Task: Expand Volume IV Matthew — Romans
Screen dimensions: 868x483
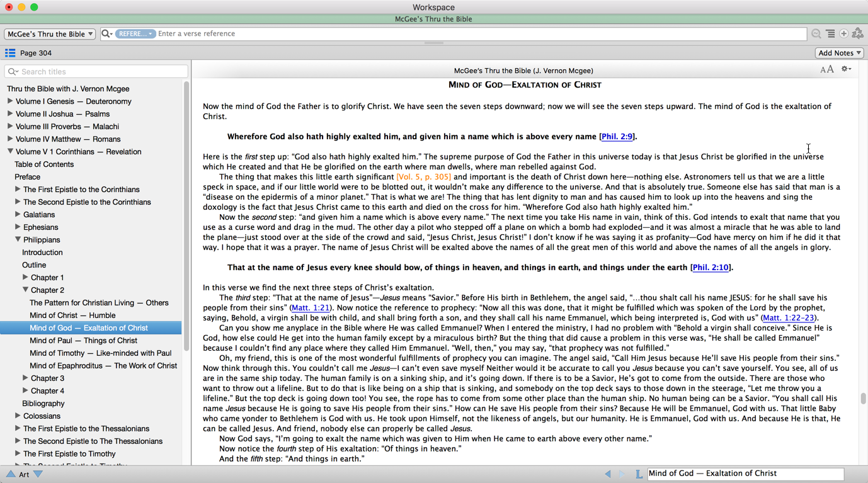Action: tap(10, 139)
